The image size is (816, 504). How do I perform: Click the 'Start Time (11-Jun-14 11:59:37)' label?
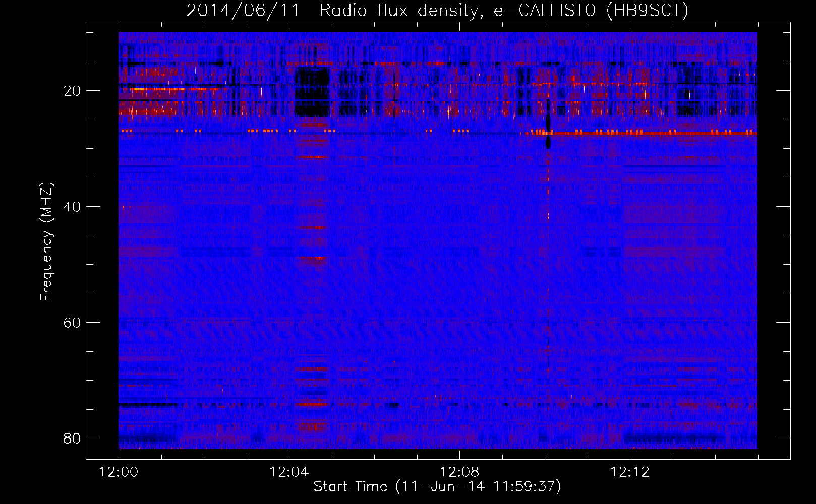coord(437,487)
